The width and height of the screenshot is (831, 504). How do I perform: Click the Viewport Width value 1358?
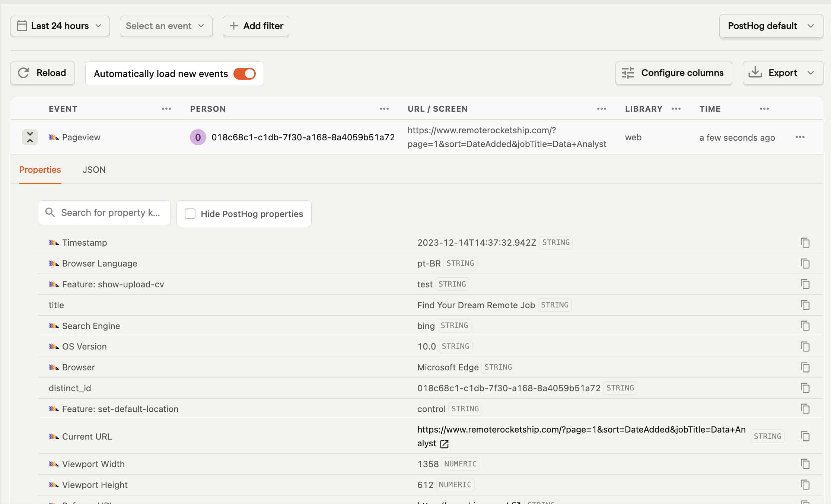click(x=428, y=464)
